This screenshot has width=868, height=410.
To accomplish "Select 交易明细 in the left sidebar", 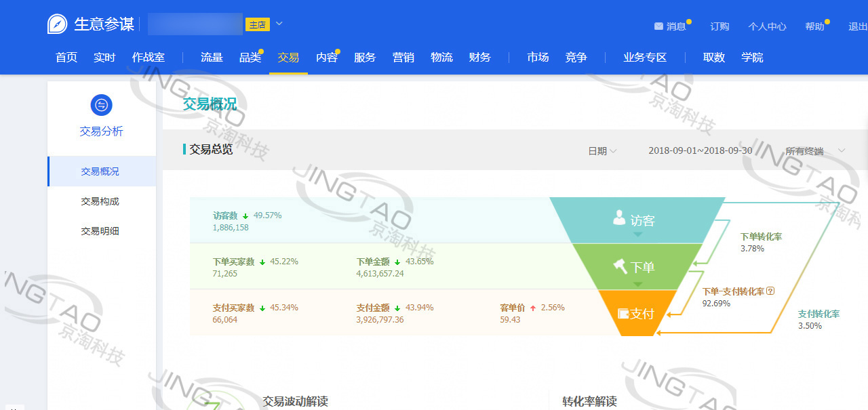I will (x=100, y=231).
